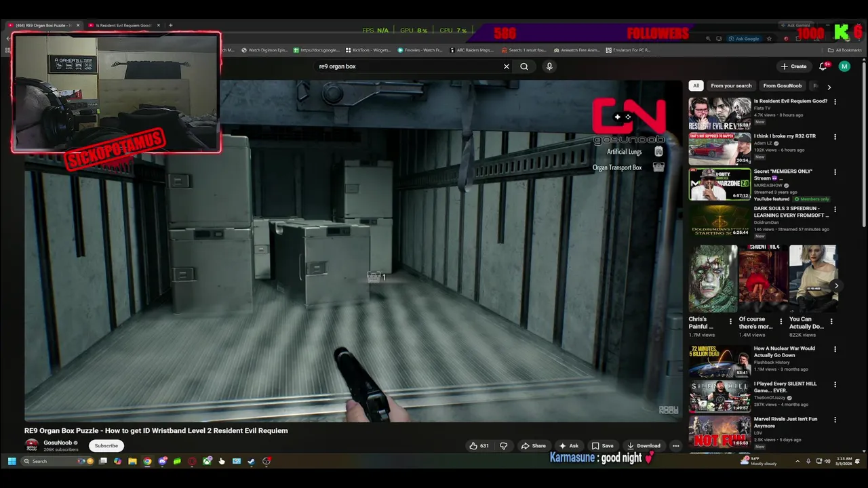Open Google Chrome from taskbar
The width and height of the screenshot is (868, 488).
coord(147,462)
